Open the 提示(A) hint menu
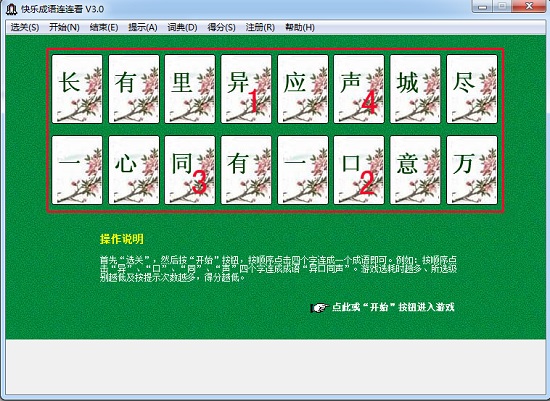The image size is (550, 401). click(x=143, y=27)
